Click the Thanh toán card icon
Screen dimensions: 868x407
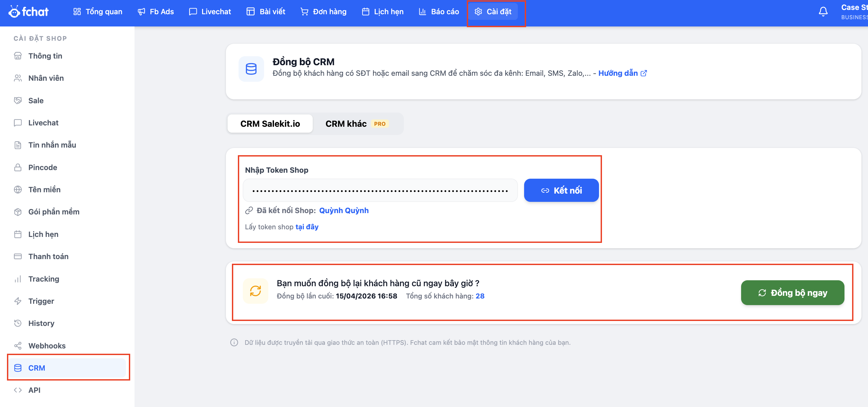click(x=18, y=256)
